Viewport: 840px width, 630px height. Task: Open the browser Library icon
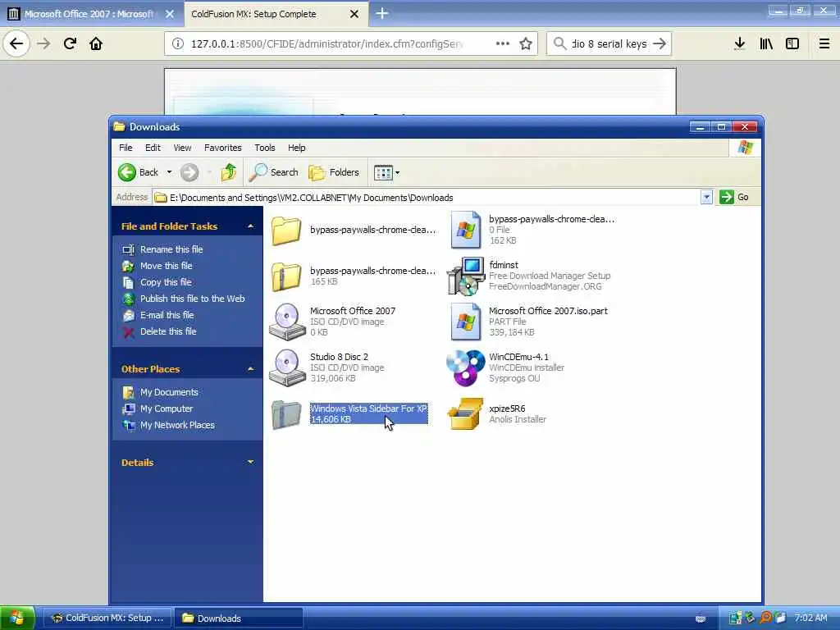766,43
